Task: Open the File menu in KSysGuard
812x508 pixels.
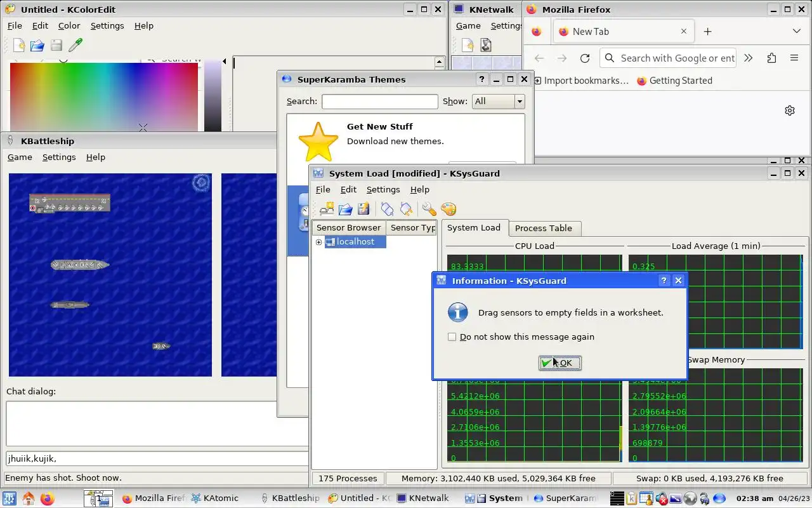Action: 323,189
